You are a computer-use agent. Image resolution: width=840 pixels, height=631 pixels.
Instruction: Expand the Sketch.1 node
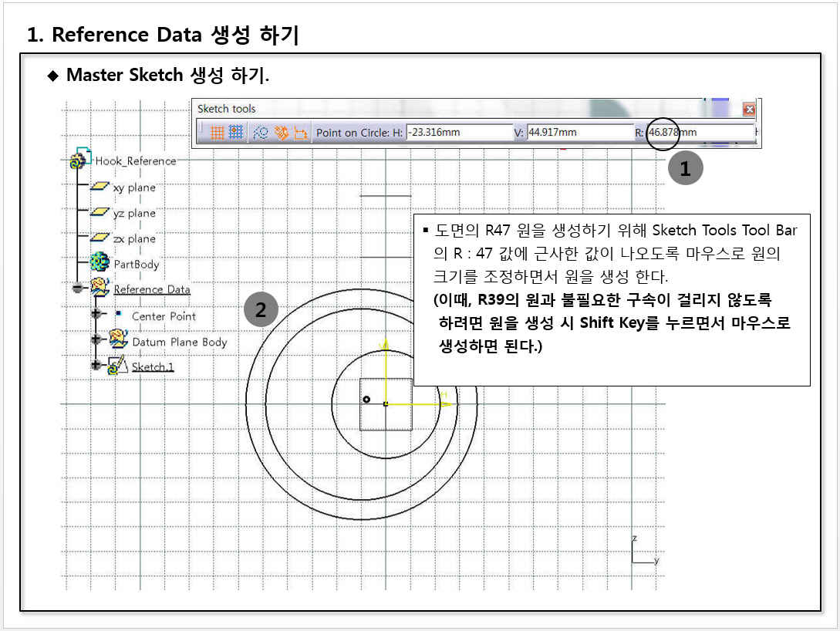[96, 366]
